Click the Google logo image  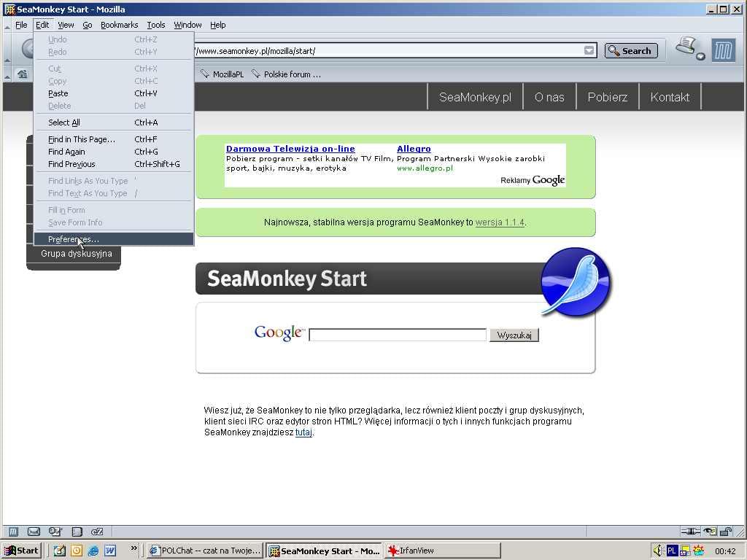coord(279,332)
